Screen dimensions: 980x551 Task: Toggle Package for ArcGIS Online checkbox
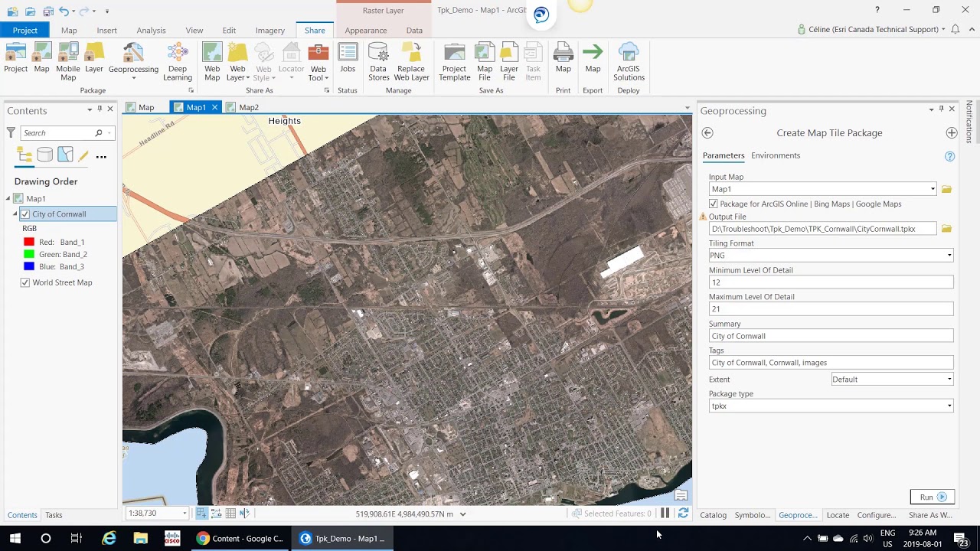714,204
